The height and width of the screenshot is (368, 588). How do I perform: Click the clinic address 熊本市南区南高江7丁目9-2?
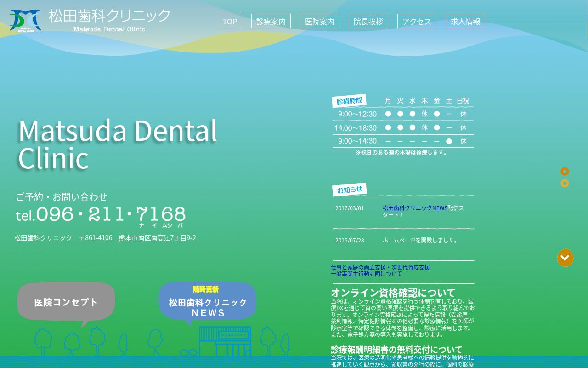coord(158,238)
